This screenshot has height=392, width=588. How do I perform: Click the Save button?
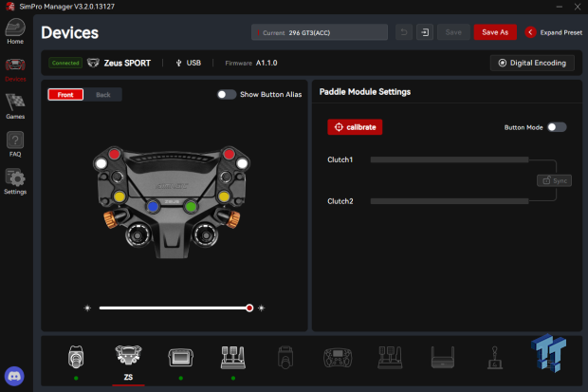[453, 32]
